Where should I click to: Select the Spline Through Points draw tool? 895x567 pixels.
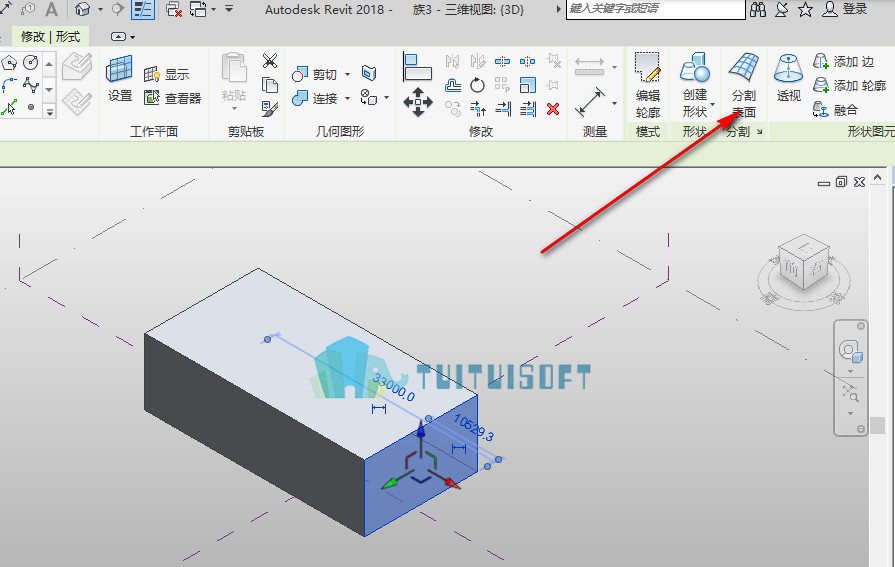click(x=31, y=85)
